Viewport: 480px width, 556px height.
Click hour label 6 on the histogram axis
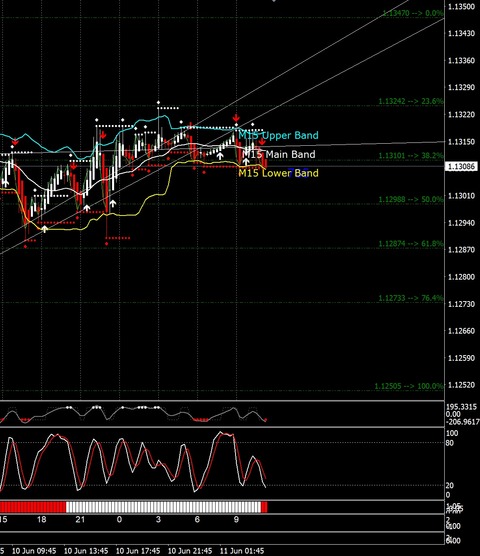[x=197, y=520]
